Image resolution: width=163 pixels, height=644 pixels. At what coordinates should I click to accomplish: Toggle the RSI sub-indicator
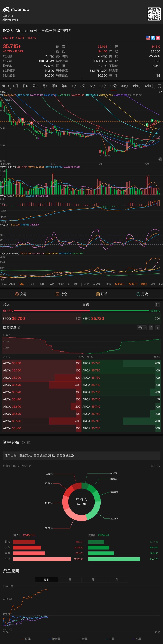(x=153, y=284)
